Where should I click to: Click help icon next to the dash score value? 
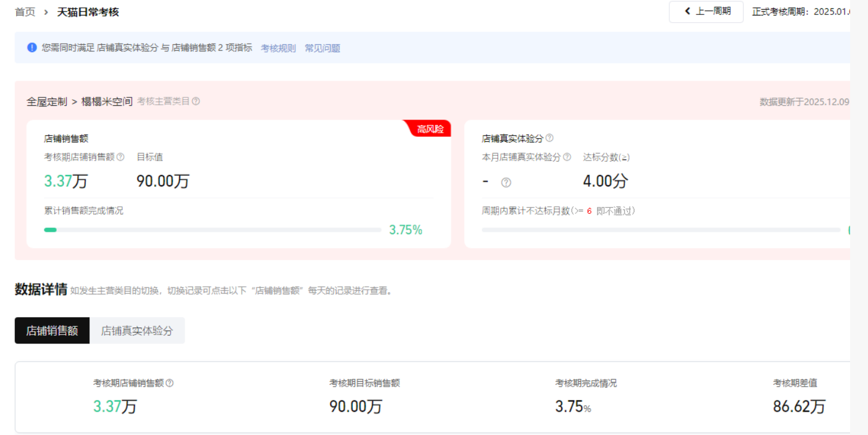click(506, 183)
